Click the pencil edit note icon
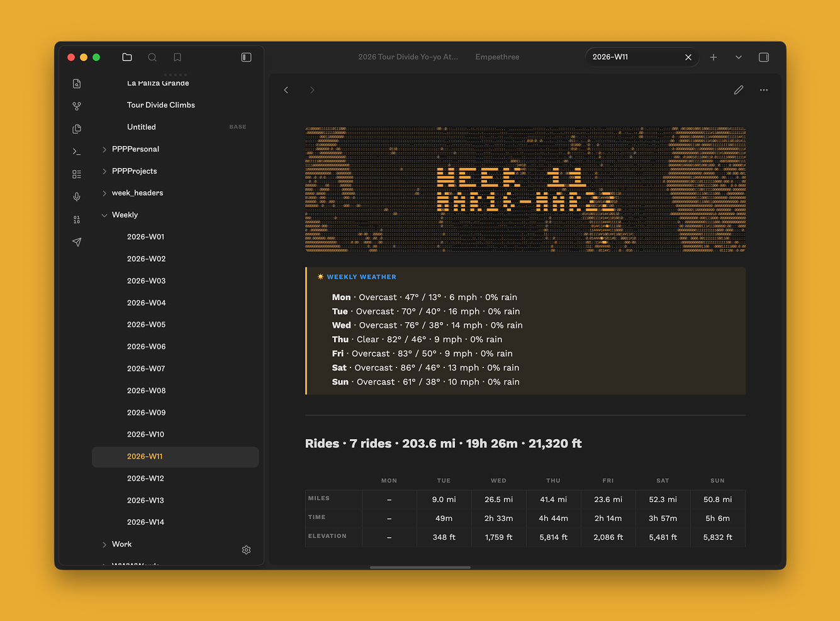This screenshot has width=840, height=621. point(739,90)
